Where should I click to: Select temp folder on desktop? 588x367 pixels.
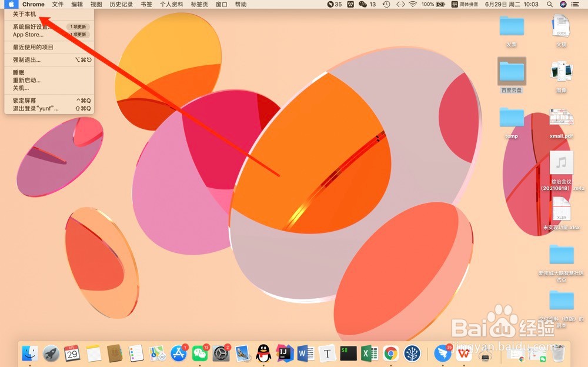pos(512,123)
